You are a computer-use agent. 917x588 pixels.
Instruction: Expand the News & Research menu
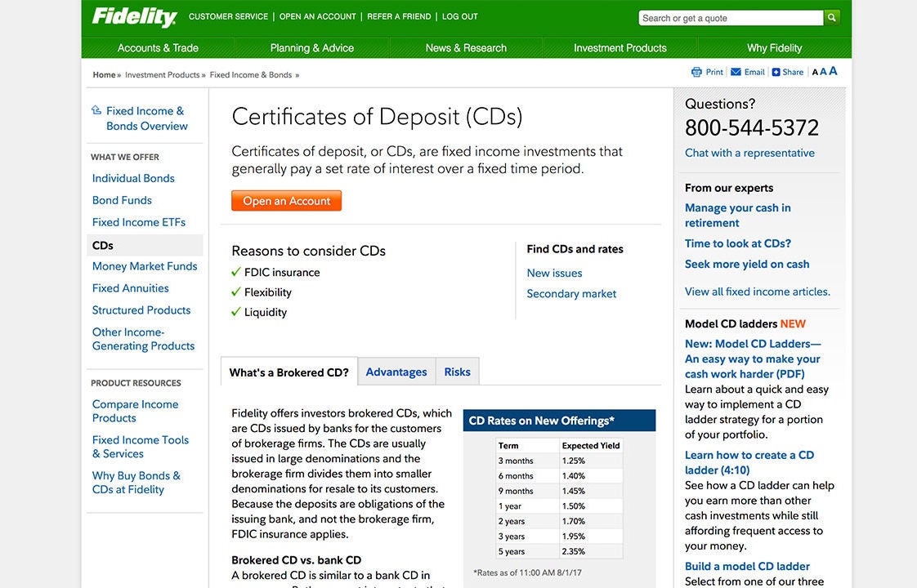(x=466, y=48)
